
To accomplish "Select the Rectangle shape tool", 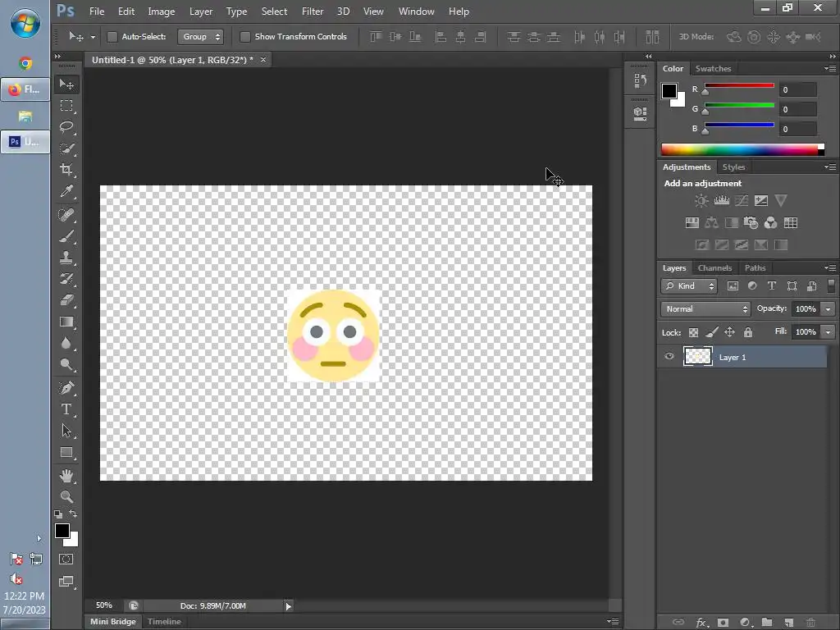I will point(66,453).
